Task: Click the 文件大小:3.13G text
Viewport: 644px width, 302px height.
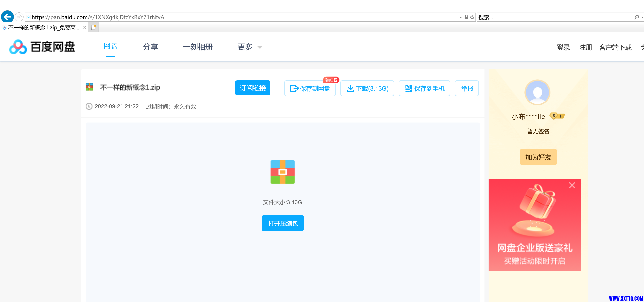Action: pyautogui.click(x=283, y=202)
